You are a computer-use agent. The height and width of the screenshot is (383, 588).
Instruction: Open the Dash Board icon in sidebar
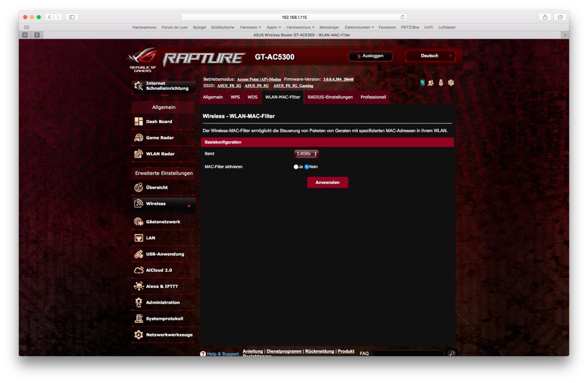click(139, 122)
